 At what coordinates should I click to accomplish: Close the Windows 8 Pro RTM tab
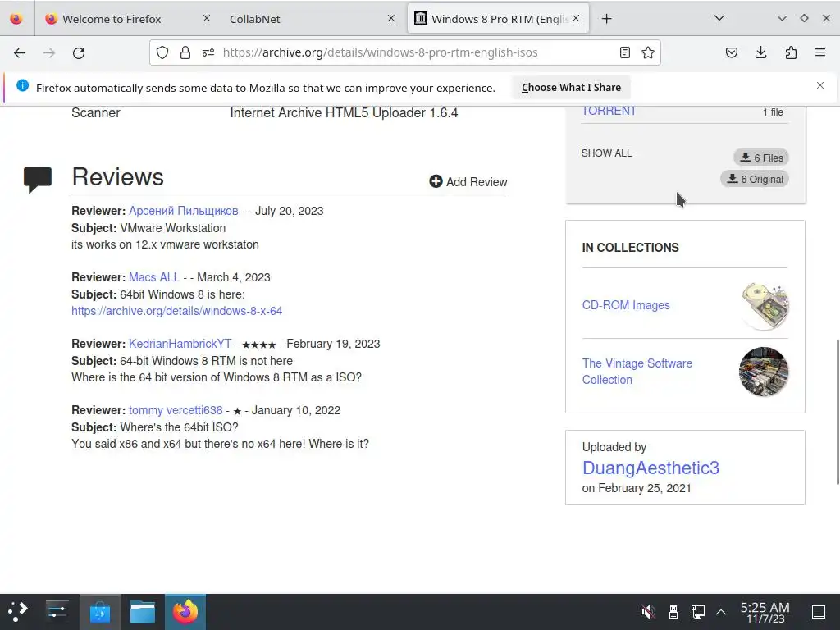(x=576, y=18)
